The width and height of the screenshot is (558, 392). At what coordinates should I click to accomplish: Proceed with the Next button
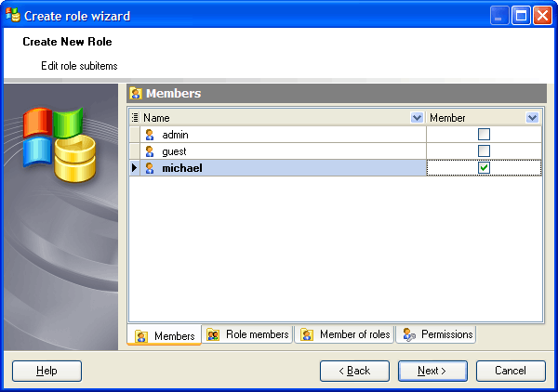point(432,371)
